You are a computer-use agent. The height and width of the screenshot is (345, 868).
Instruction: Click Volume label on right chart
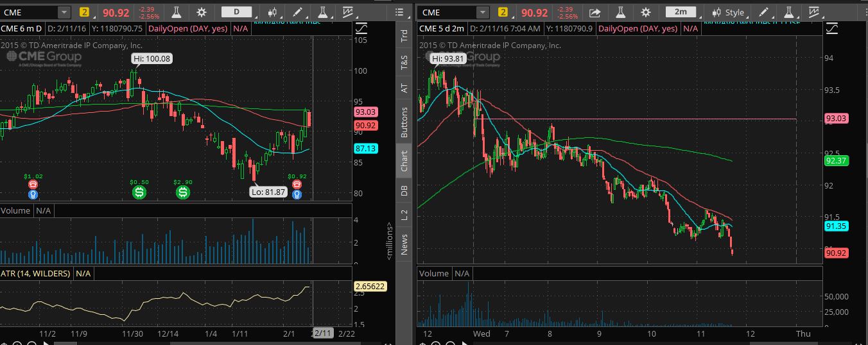coord(433,273)
